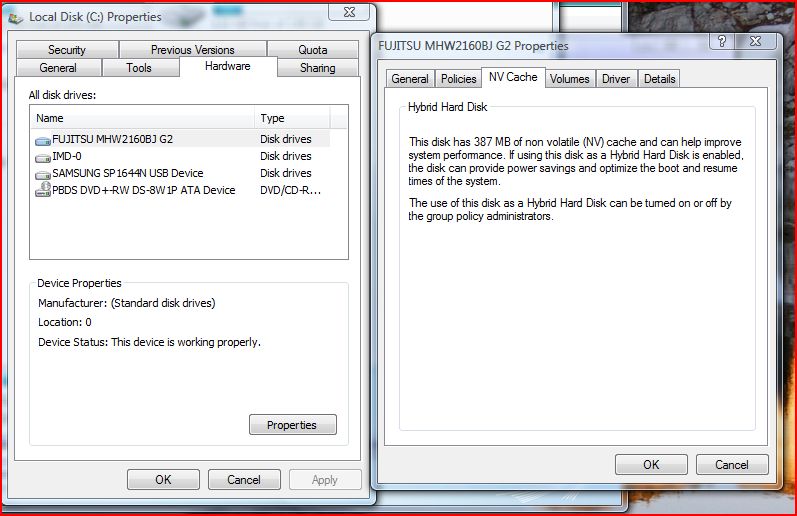Close the FUJITSU MHW2160BJ G2 Properties dialog
797x516 pixels.
point(756,41)
